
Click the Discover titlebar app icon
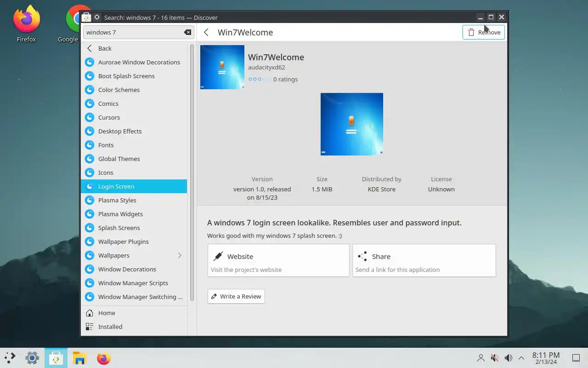click(x=86, y=17)
